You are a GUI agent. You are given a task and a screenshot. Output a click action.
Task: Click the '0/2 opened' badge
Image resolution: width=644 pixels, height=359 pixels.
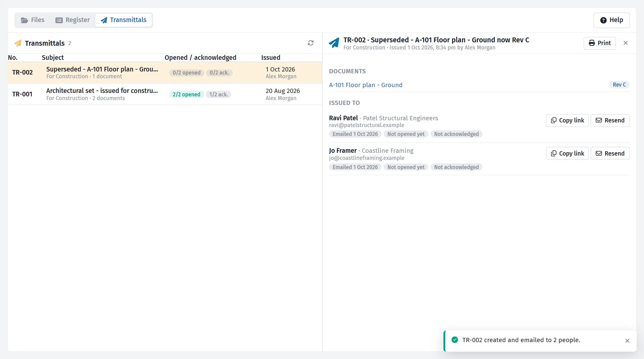point(186,73)
